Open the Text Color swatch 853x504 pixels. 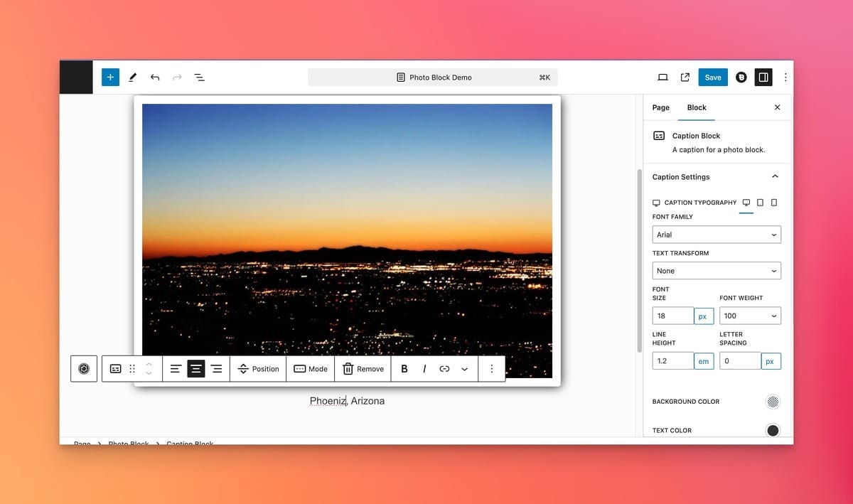point(773,430)
